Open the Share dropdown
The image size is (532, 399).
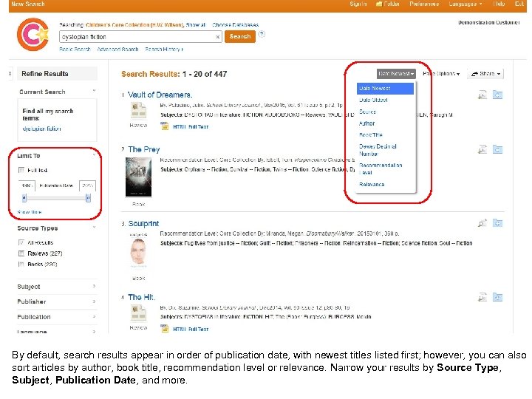485,74
